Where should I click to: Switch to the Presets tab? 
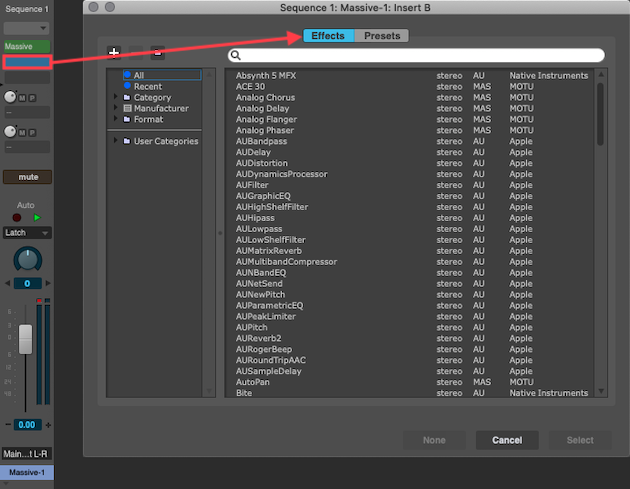pyautogui.click(x=382, y=36)
